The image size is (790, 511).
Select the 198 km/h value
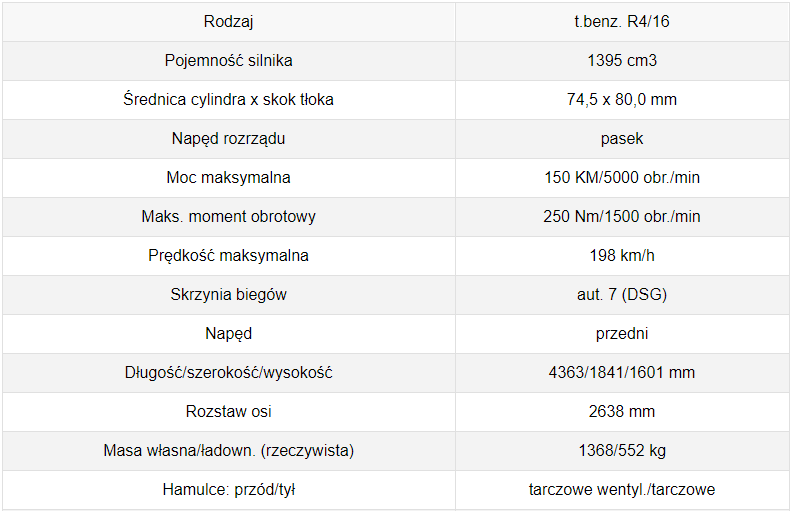pyautogui.click(x=622, y=256)
